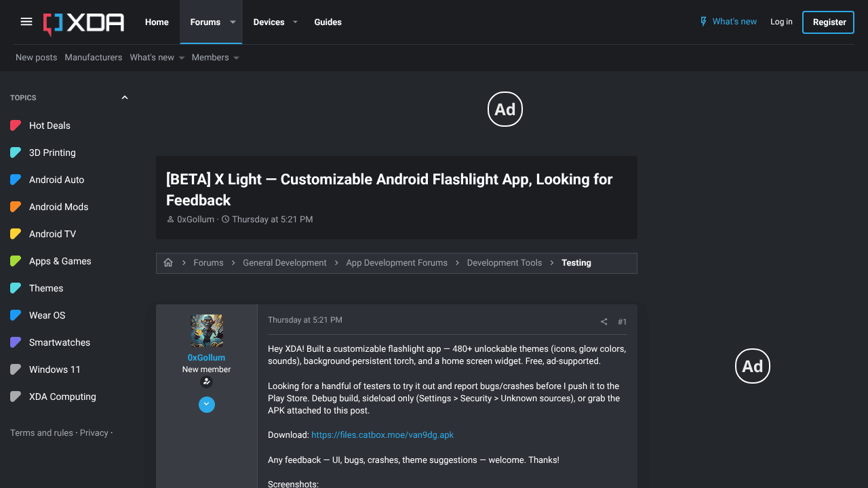Open the Forums dropdown arrow
The image size is (868, 488).
coord(233,22)
